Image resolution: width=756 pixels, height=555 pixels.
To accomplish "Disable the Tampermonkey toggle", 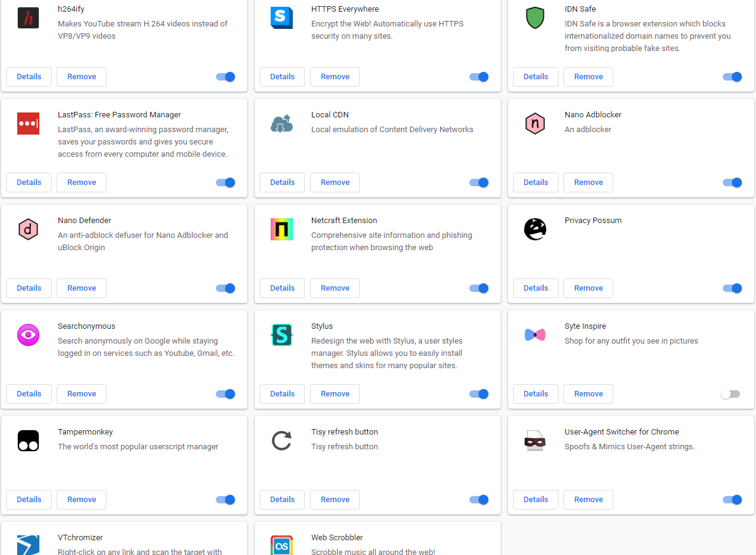I will 226,500.
